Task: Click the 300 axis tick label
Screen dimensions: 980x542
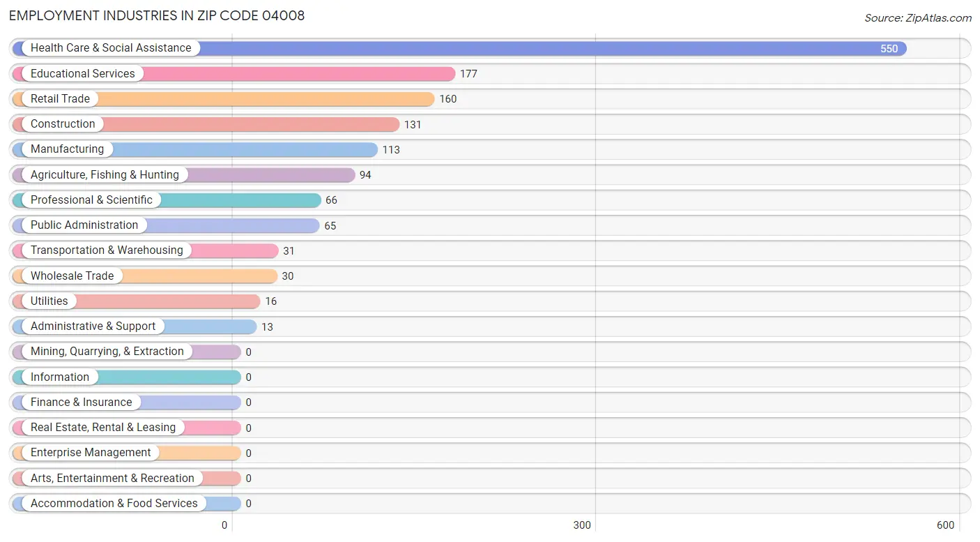Action: pos(582,525)
